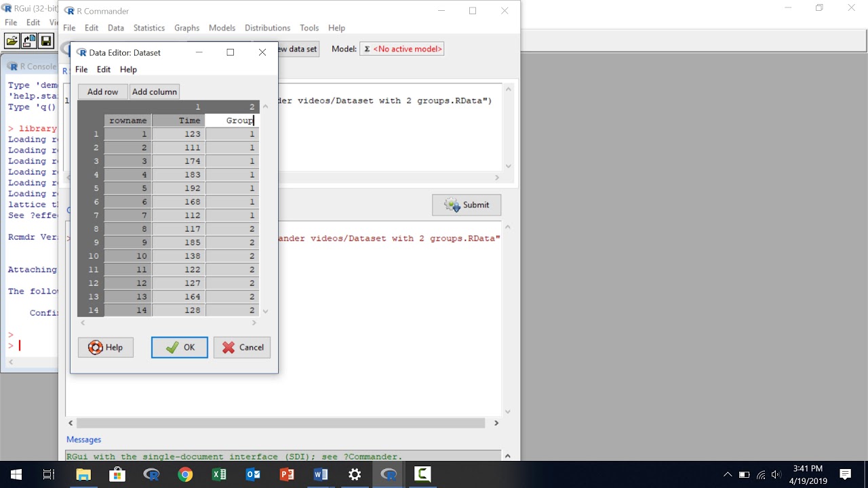Click the RGui save floppy disk icon

click(46, 41)
